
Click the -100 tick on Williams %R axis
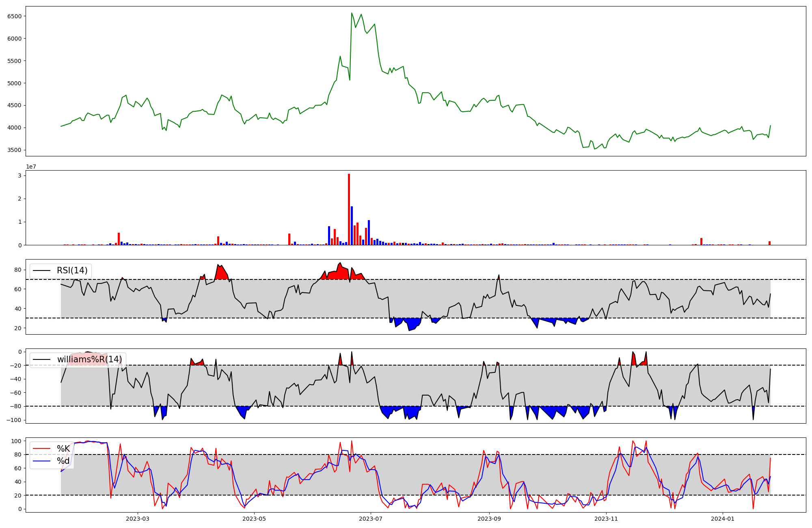coord(13,420)
